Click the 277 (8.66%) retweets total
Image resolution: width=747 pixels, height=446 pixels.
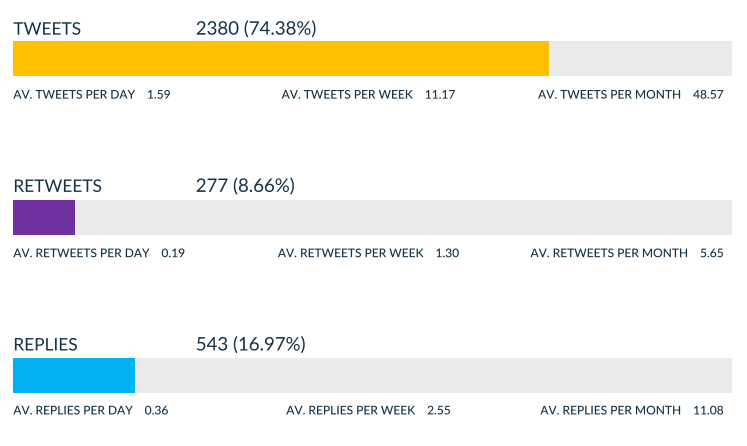(x=245, y=186)
